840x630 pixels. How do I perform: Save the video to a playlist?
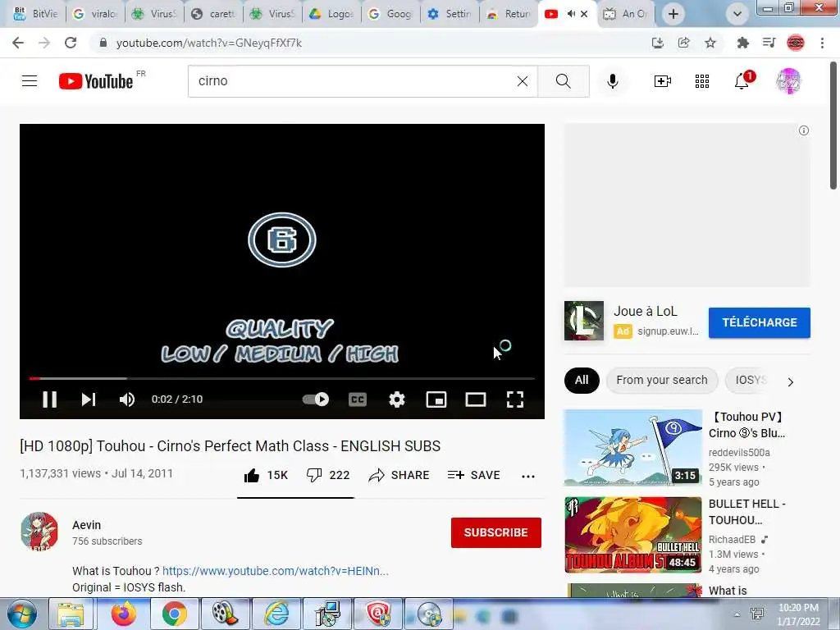[x=473, y=475]
